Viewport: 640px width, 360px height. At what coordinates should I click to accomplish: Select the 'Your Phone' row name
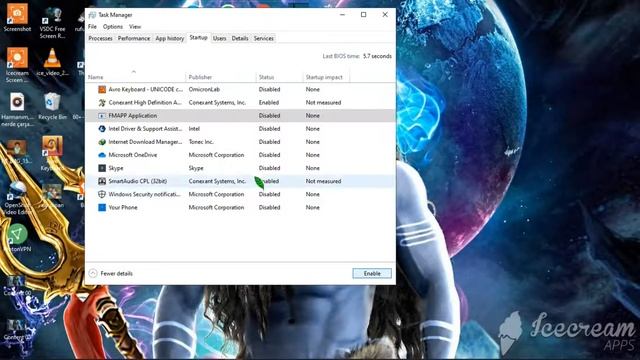pyautogui.click(x=123, y=207)
